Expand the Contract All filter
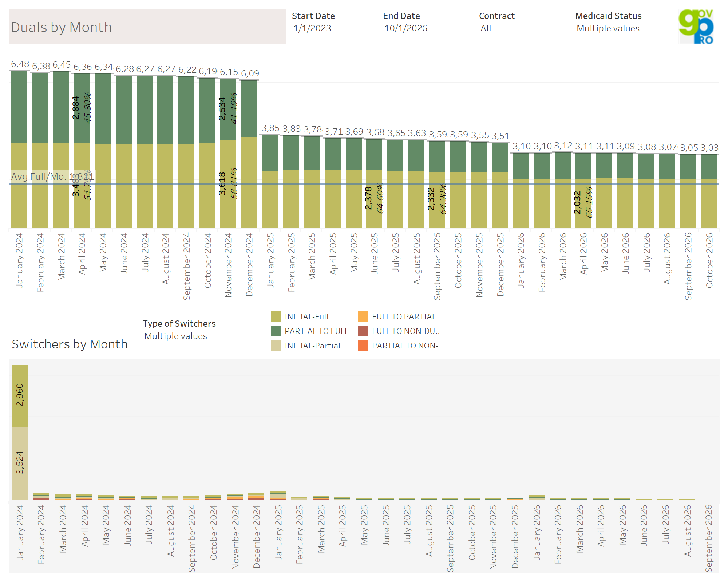 pos(486,28)
